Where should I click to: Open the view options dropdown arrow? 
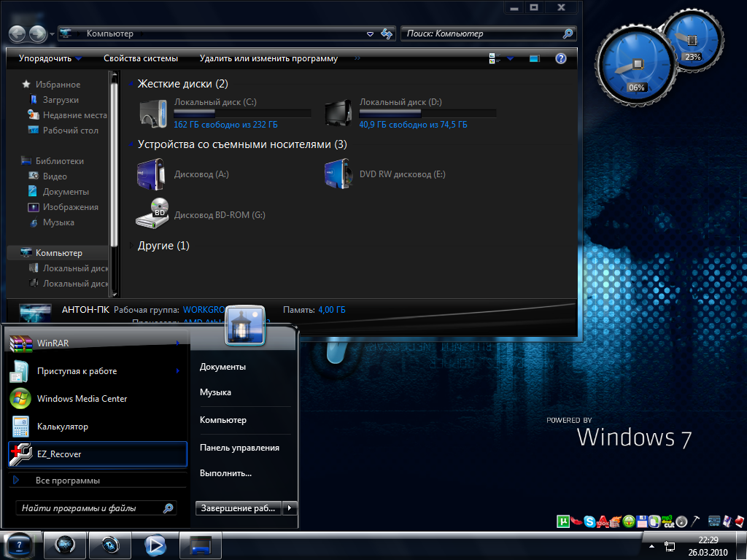(510, 58)
